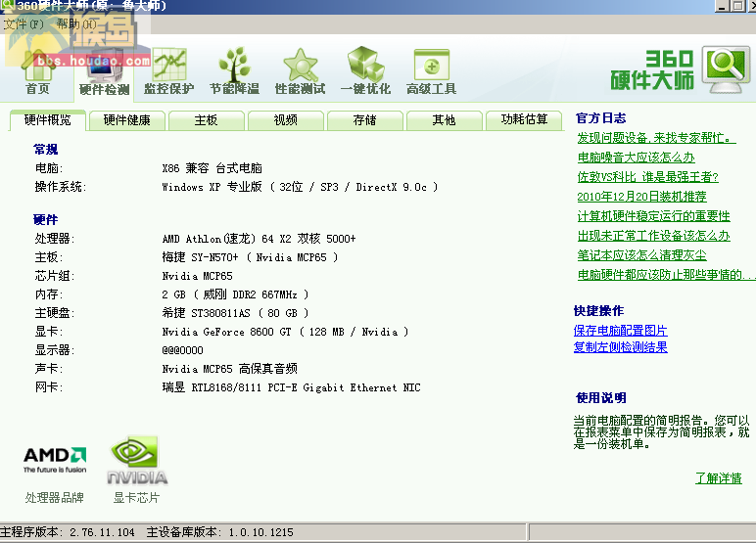Click the 360硬件大师 logo monitor icon
Screen dimensions: 756x543
tap(726, 69)
